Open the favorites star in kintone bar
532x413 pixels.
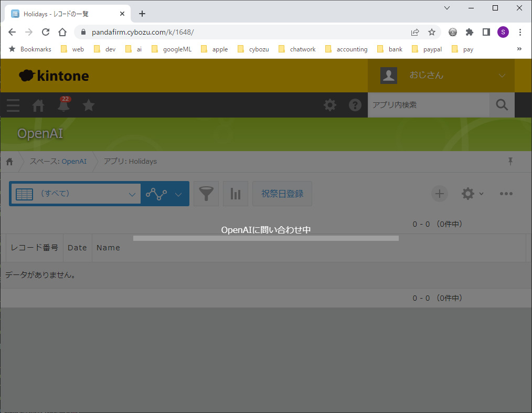[89, 105]
